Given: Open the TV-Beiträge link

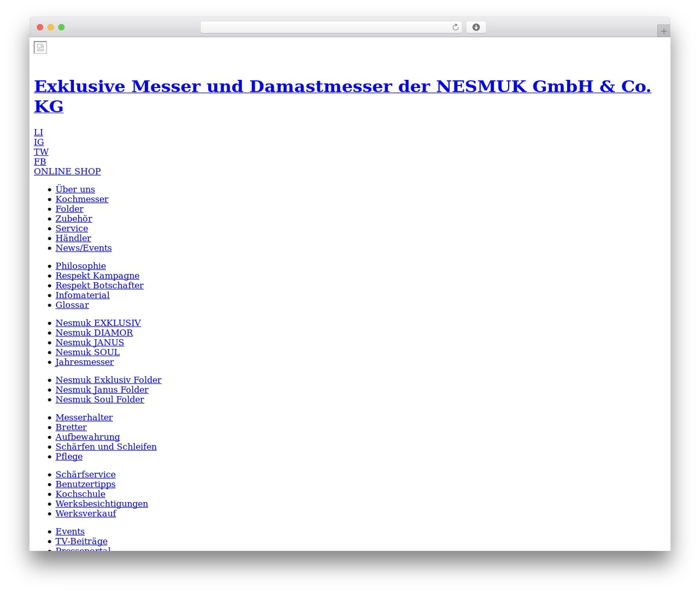Looking at the screenshot, I should (81, 542).
